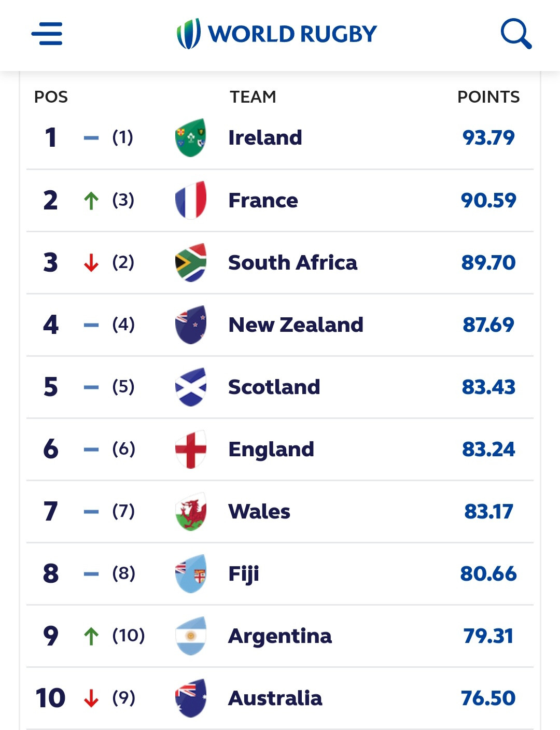Click the POINTS column header
The height and width of the screenshot is (730, 560).
[488, 97]
